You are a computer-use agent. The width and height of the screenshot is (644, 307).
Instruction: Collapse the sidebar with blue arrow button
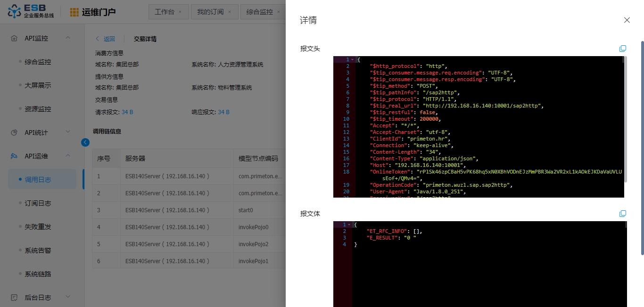point(85,142)
